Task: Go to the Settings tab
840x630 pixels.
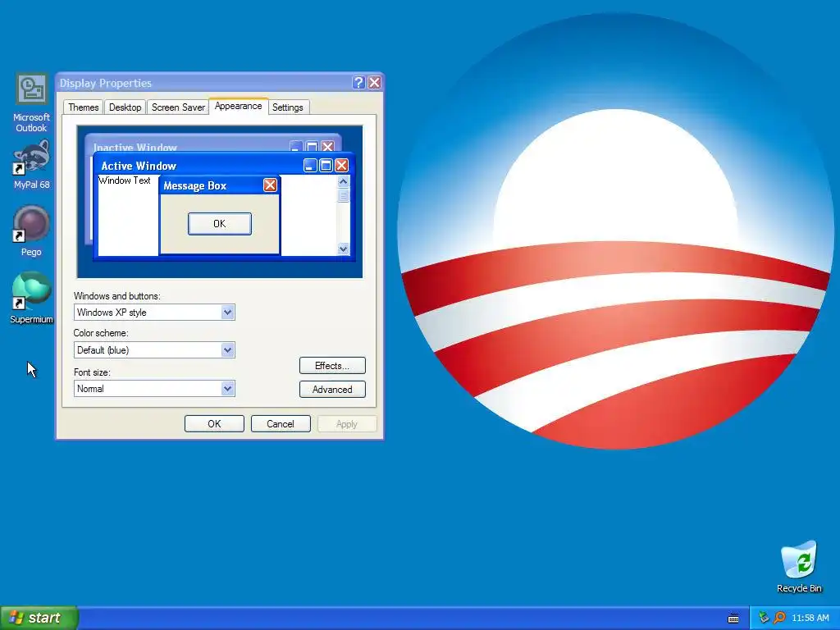Action: (288, 107)
